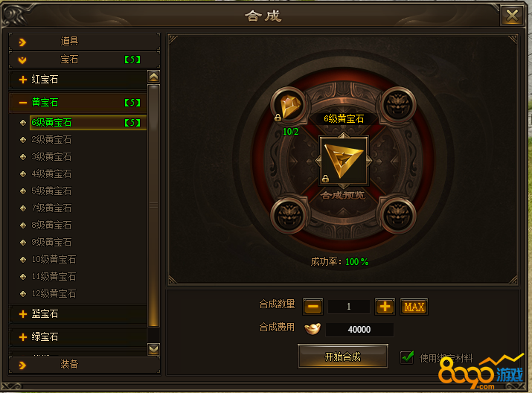532x393 pixels.
Task: Click the 6级黄宝石 material gem slot
Action: [289, 106]
